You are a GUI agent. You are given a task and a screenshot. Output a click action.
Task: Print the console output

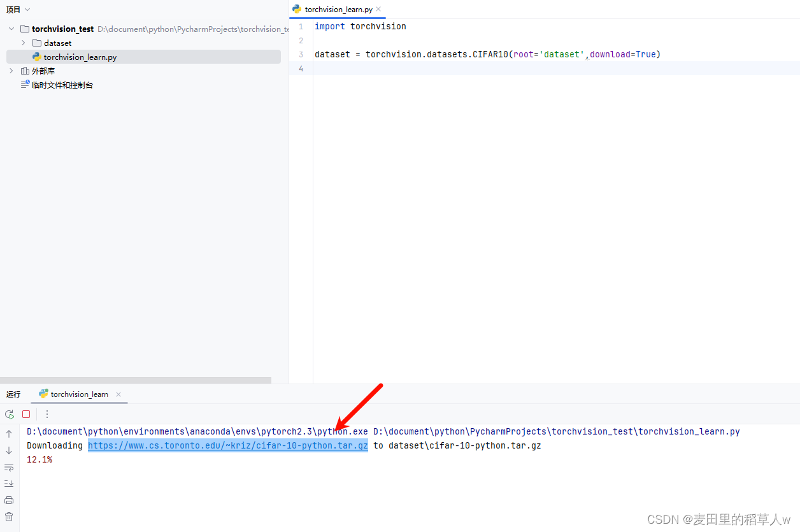(x=9, y=500)
